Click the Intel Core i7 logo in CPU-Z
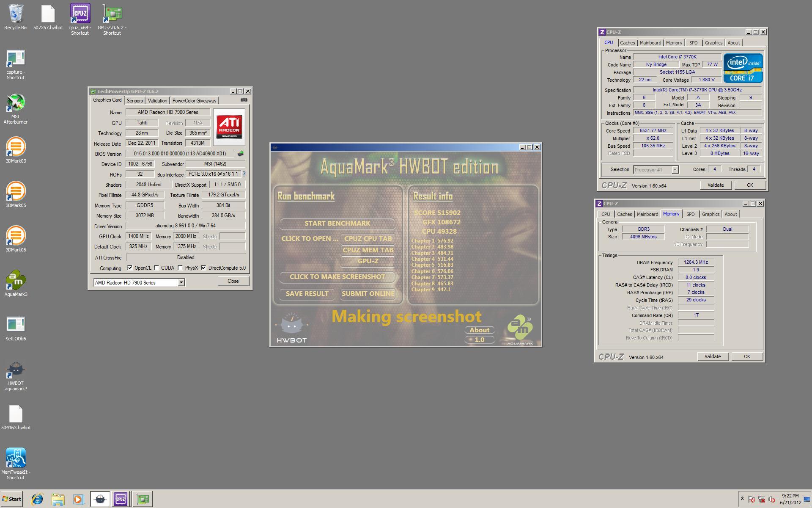 (743, 68)
